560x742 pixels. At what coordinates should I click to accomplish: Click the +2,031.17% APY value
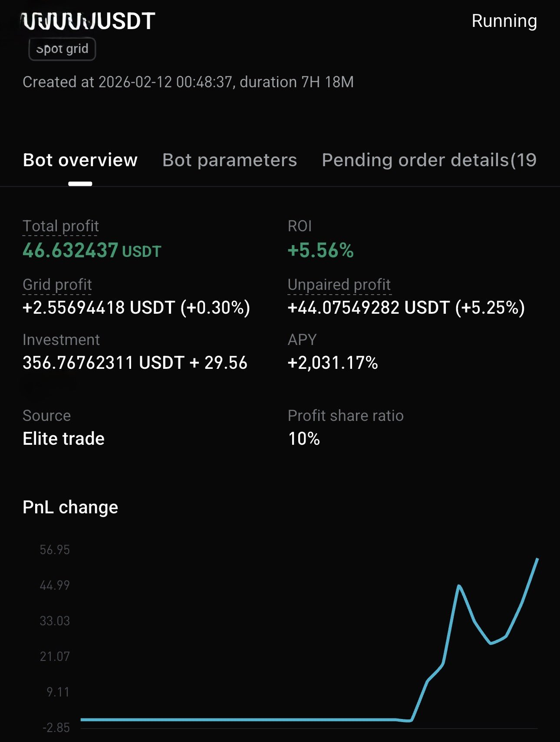333,363
